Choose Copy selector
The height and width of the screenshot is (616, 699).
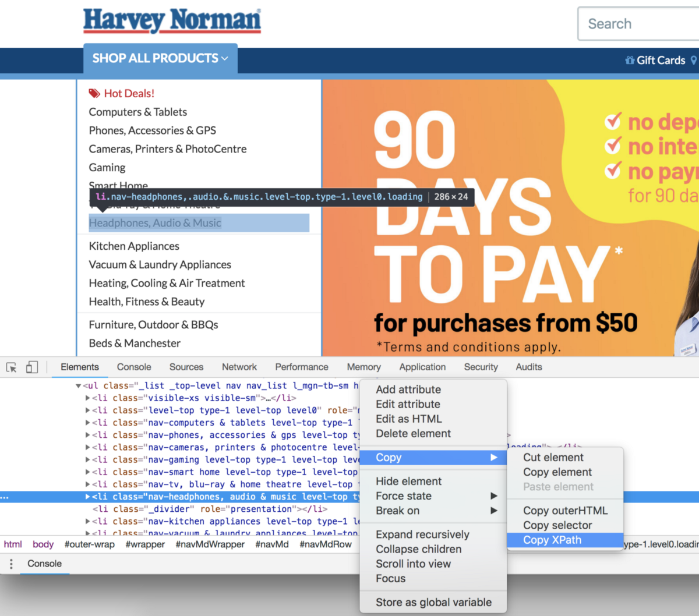(x=565, y=525)
